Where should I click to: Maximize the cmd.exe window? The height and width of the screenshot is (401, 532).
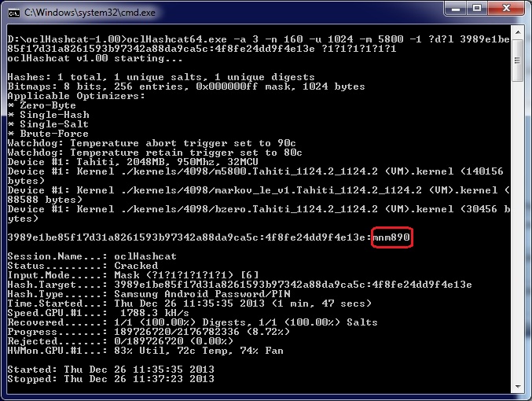click(x=477, y=8)
